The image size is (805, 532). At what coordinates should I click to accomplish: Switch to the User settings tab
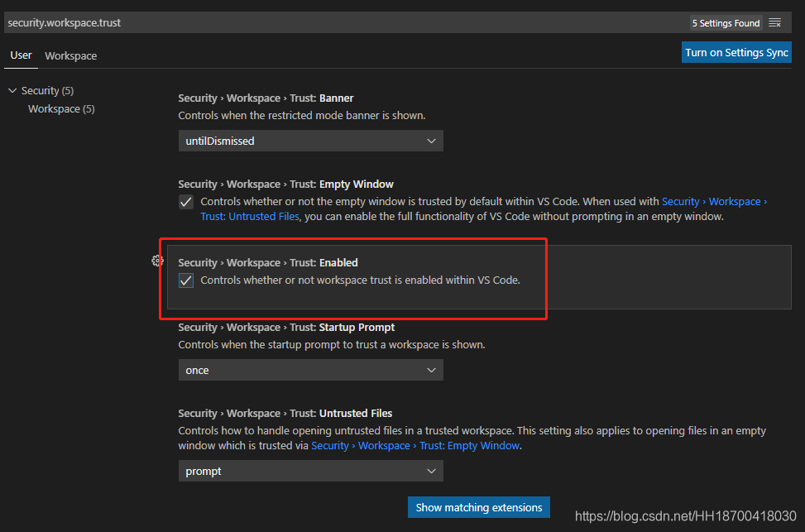click(x=21, y=55)
